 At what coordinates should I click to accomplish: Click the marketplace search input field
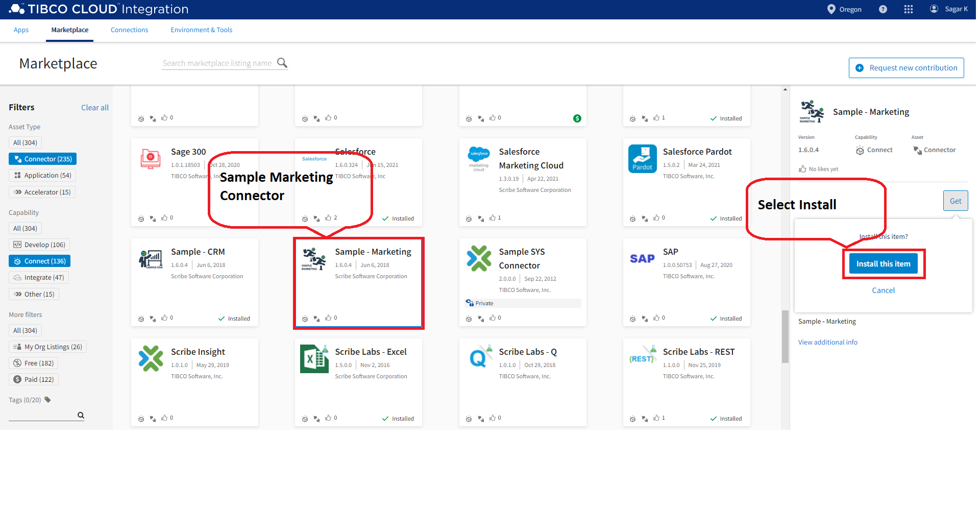click(218, 63)
